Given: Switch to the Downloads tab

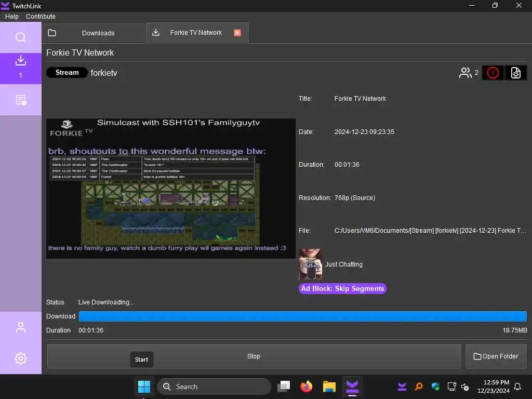Looking at the screenshot, I should pyautogui.click(x=94, y=33).
